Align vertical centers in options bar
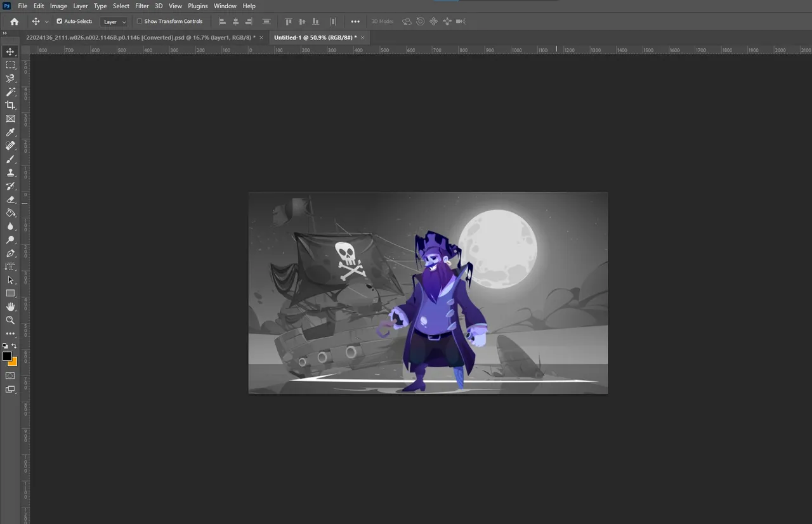Screen dimensions: 812x524 (302, 22)
